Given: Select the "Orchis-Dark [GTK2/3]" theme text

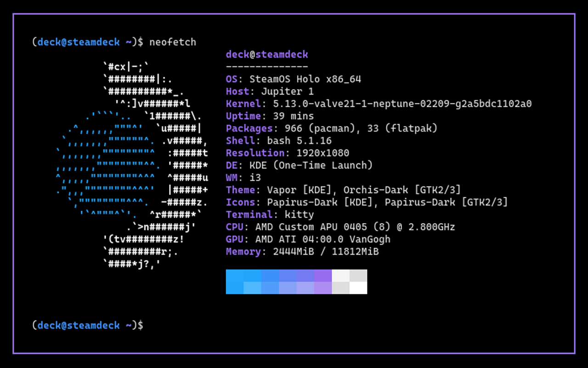Looking at the screenshot, I should [x=402, y=190].
